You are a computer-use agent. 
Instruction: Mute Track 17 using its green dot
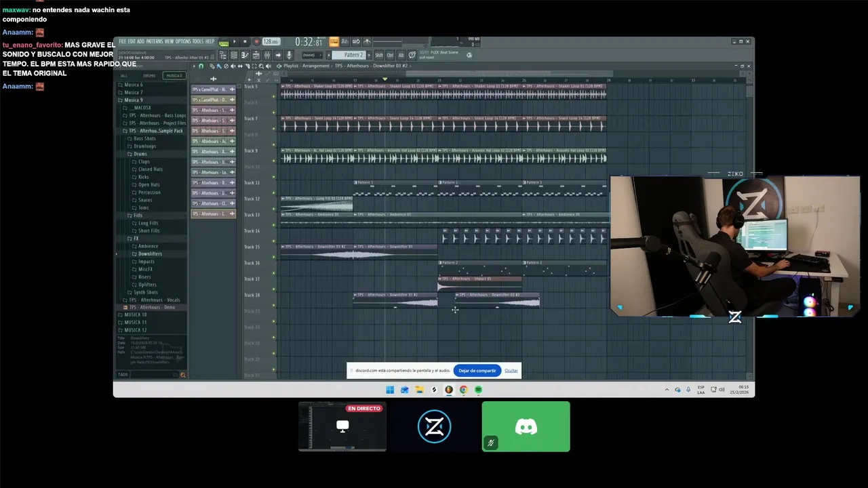(274, 288)
